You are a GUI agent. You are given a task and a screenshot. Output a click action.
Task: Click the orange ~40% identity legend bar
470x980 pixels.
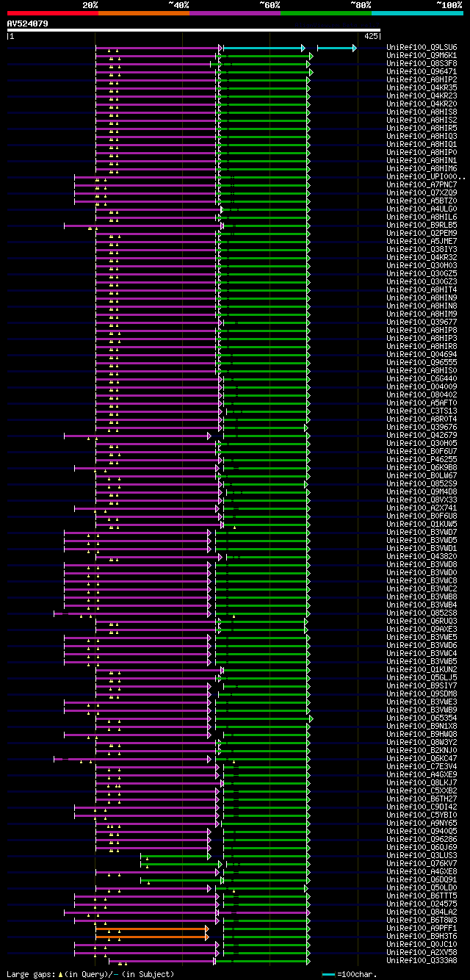(144, 13)
